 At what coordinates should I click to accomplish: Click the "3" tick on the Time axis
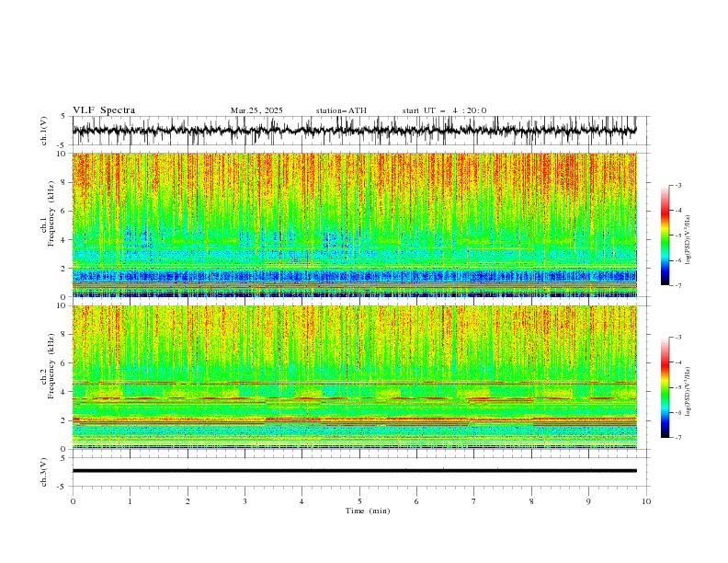(245, 501)
